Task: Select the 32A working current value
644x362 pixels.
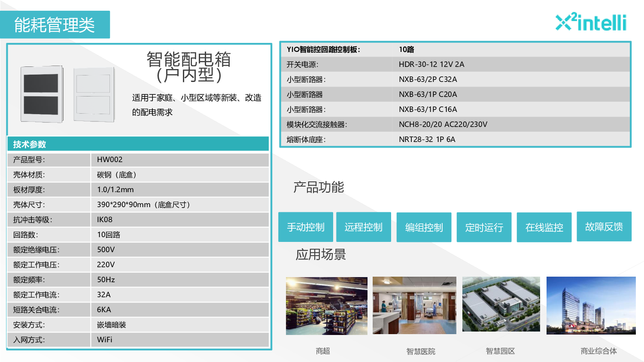Action: click(x=104, y=295)
